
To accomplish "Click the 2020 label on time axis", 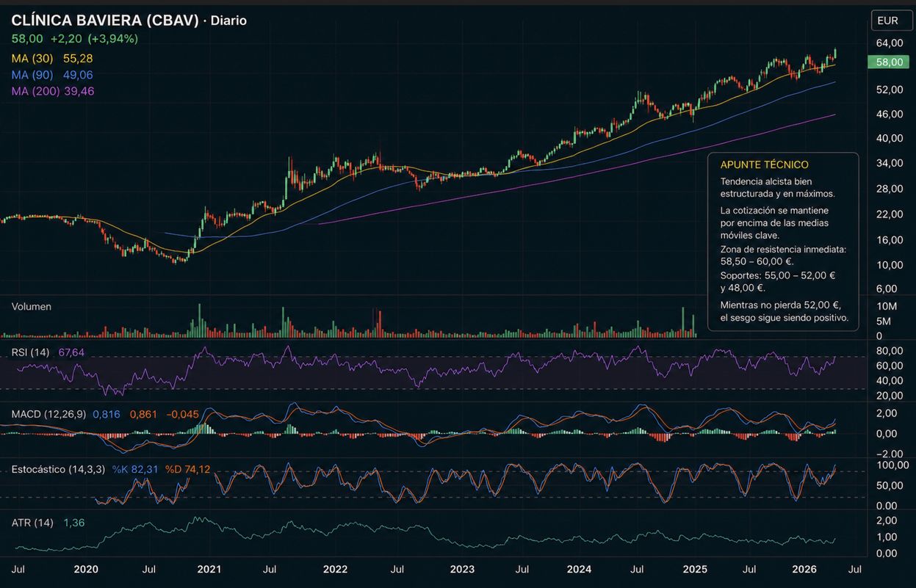I will (86, 569).
